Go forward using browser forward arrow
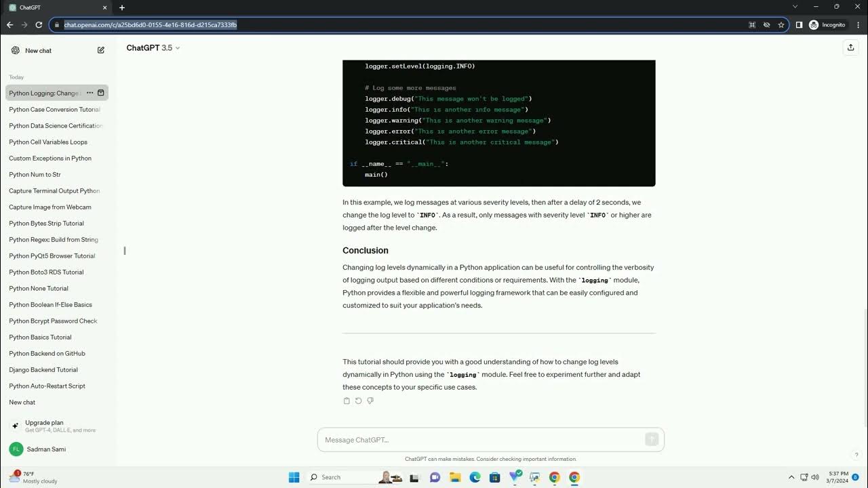 coord(24,24)
